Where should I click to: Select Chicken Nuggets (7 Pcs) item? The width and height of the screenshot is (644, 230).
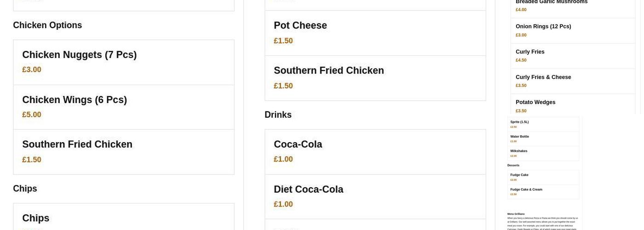(123, 62)
